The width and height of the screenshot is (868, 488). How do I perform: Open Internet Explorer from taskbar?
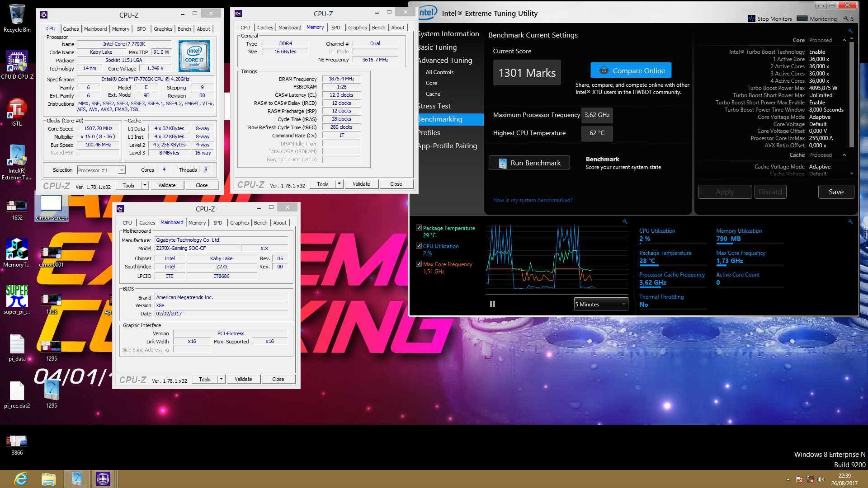[21, 479]
